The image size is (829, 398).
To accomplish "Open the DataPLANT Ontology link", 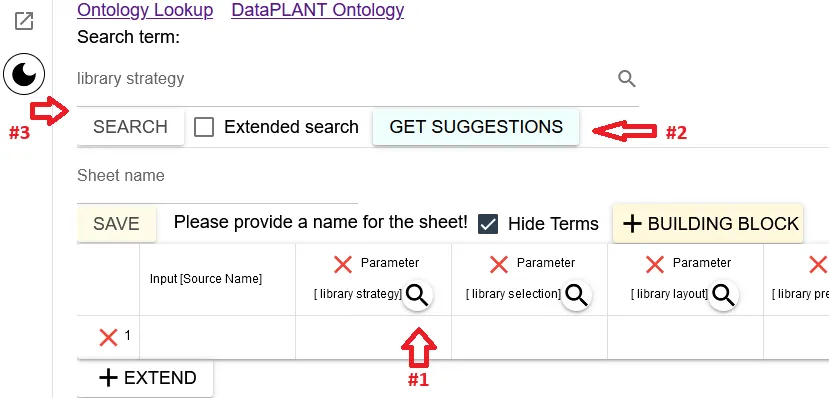I will [x=318, y=10].
